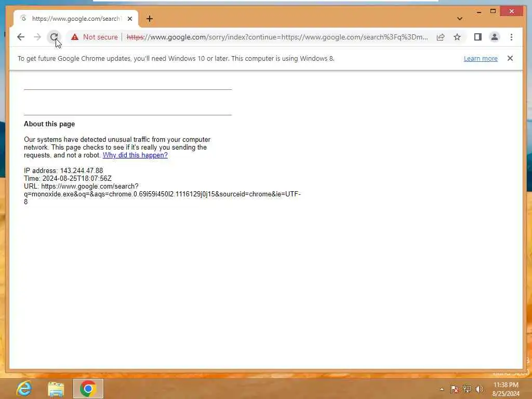This screenshot has width=532, height=399.
Task: Open File Explorer from the taskbar
Action: pos(56,389)
